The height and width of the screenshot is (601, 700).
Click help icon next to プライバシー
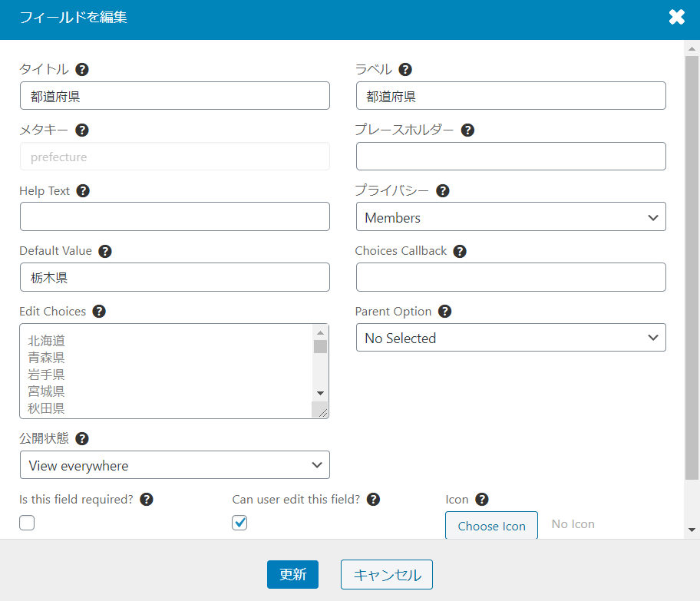[442, 191]
